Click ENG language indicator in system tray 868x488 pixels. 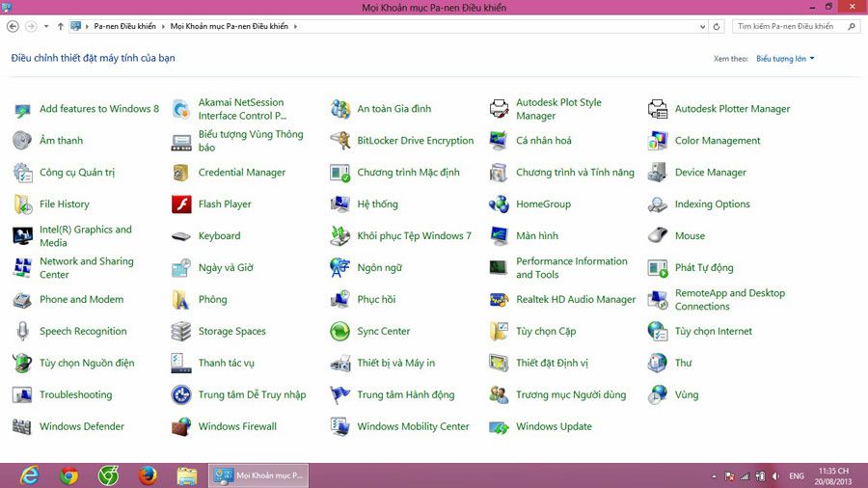point(797,475)
